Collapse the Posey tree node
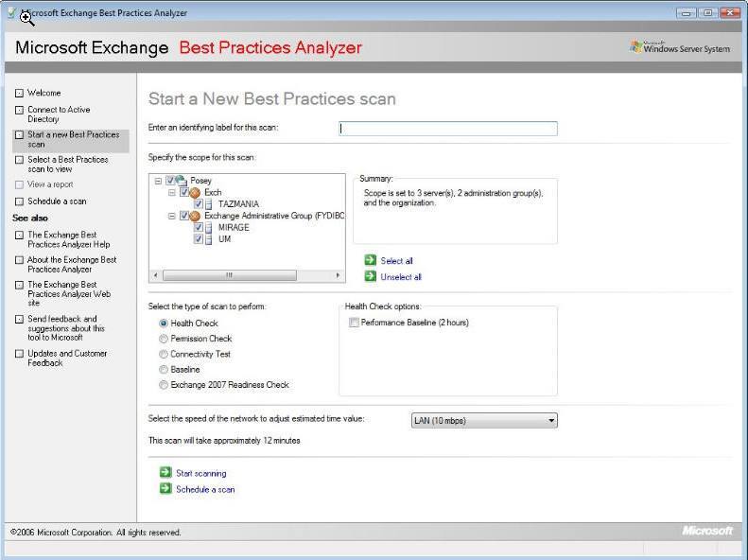Viewport: 748px width, 560px height. [158, 181]
